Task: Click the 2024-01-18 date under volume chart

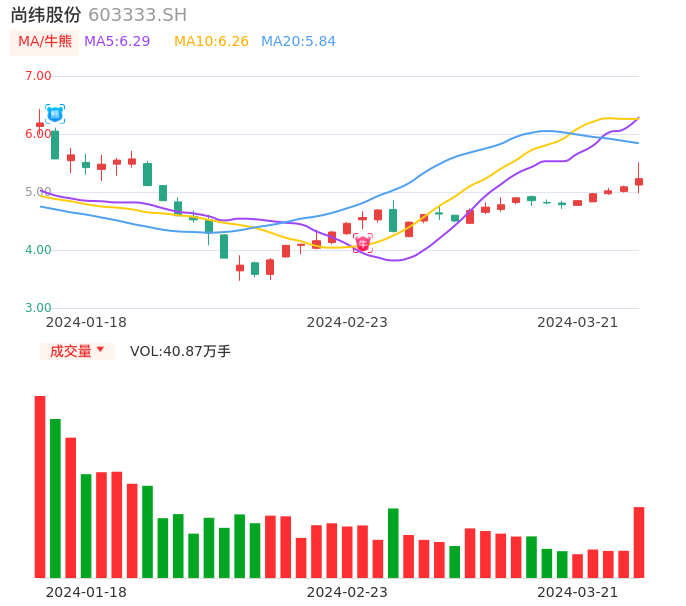Action: 86,592
